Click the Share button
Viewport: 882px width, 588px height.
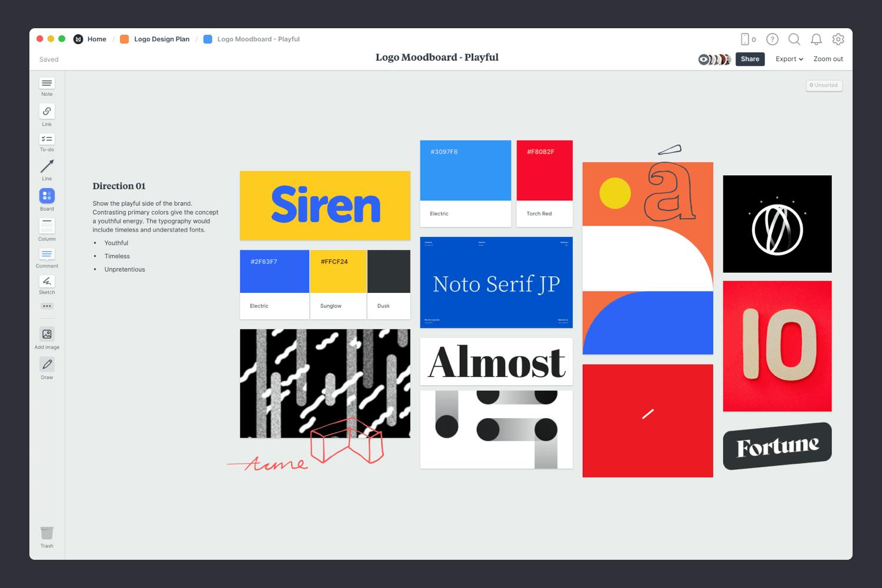750,59
